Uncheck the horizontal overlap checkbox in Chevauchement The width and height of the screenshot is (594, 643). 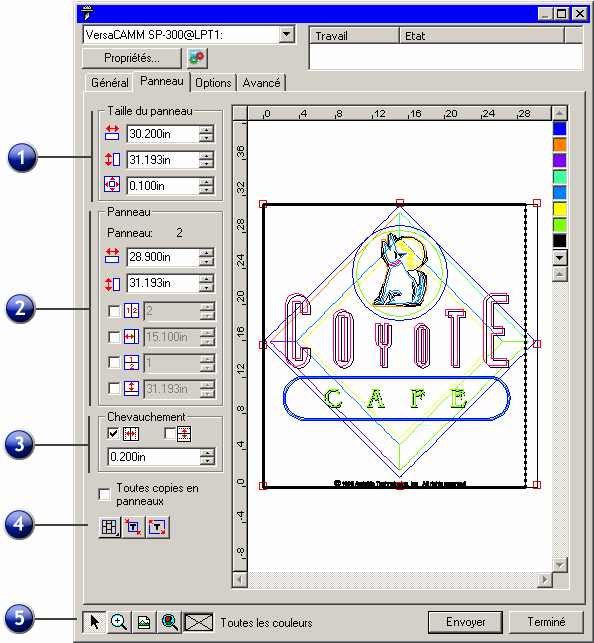113,433
